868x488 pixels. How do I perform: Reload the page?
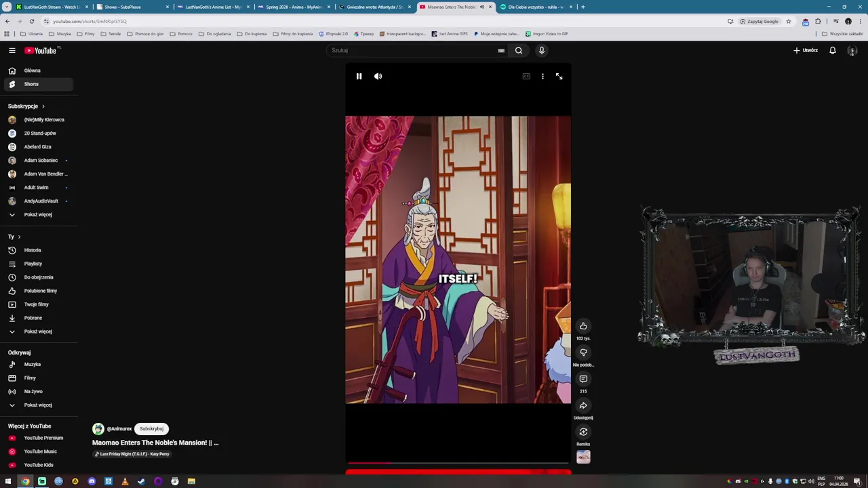pyautogui.click(x=32, y=21)
